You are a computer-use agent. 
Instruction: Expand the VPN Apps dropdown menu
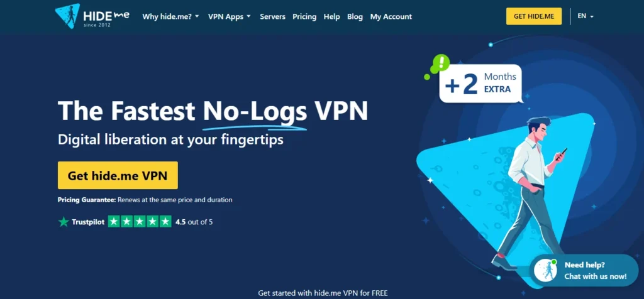(229, 16)
